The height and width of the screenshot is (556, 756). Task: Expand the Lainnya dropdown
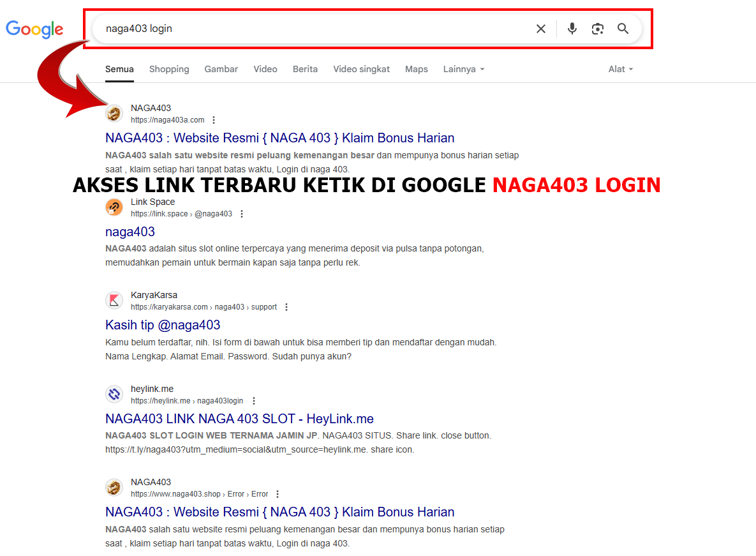(x=464, y=69)
